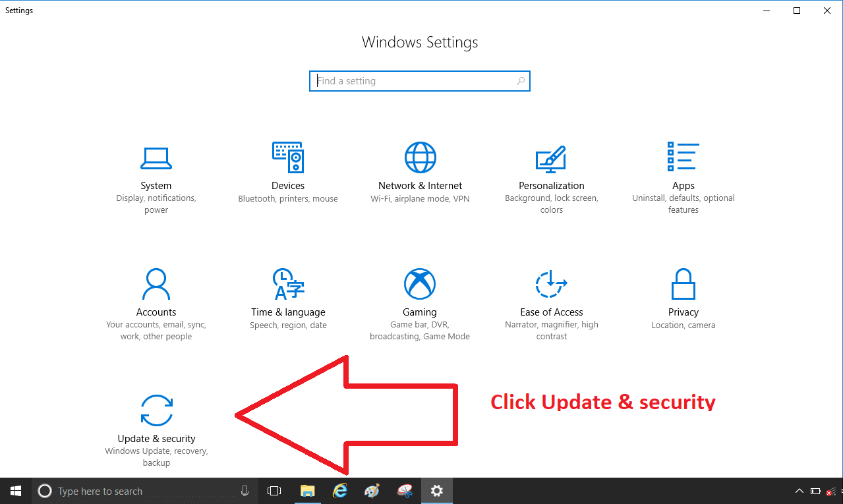The width and height of the screenshot is (843, 504).
Task: Launch Snipping Tool from the taskbar
Action: pos(403,491)
